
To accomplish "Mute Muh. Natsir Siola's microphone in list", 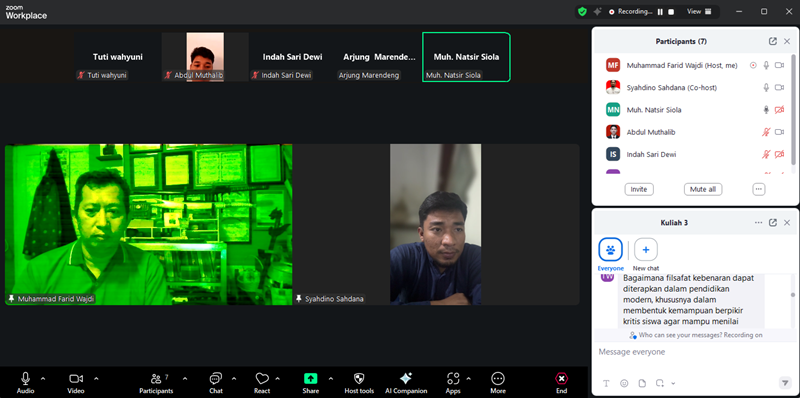I will [x=766, y=110].
